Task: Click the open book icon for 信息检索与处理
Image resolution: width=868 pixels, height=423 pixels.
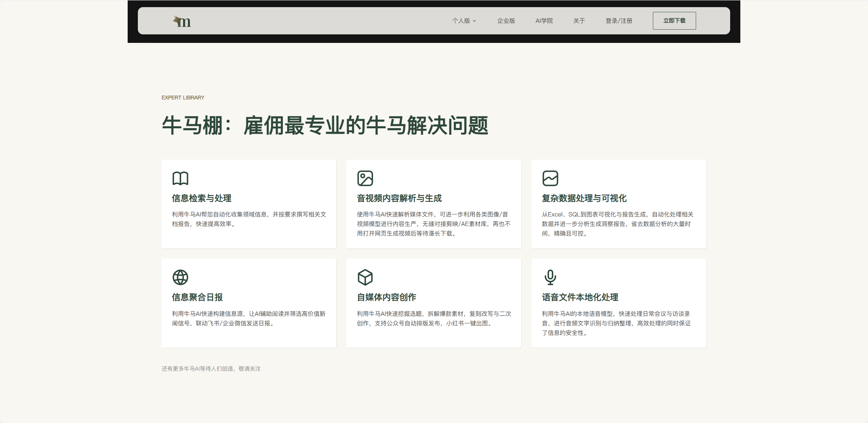Action: click(x=180, y=178)
